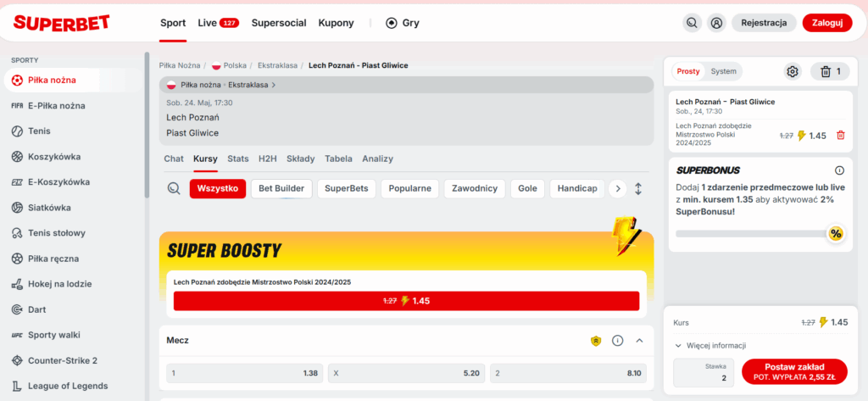Clear betslip using trash icon with count
The height and width of the screenshot is (401, 868).
click(830, 71)
